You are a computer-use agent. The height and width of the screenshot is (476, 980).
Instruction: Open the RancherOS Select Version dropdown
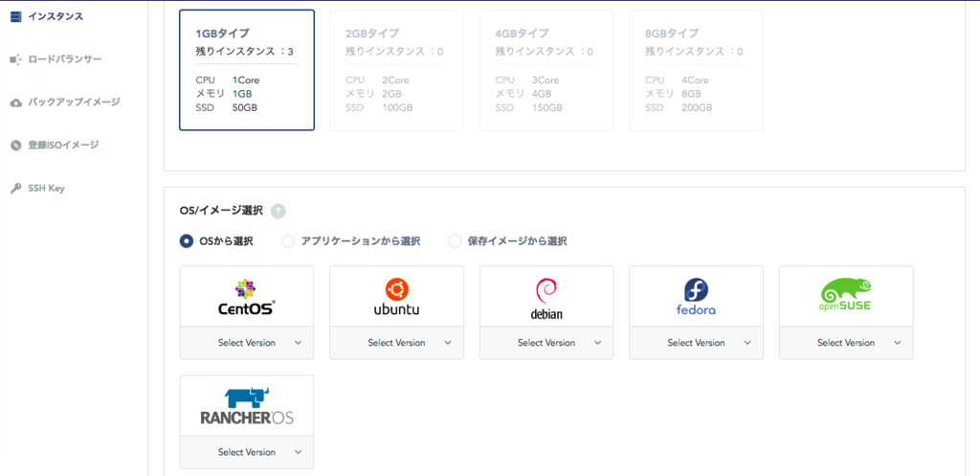(247, 452)
